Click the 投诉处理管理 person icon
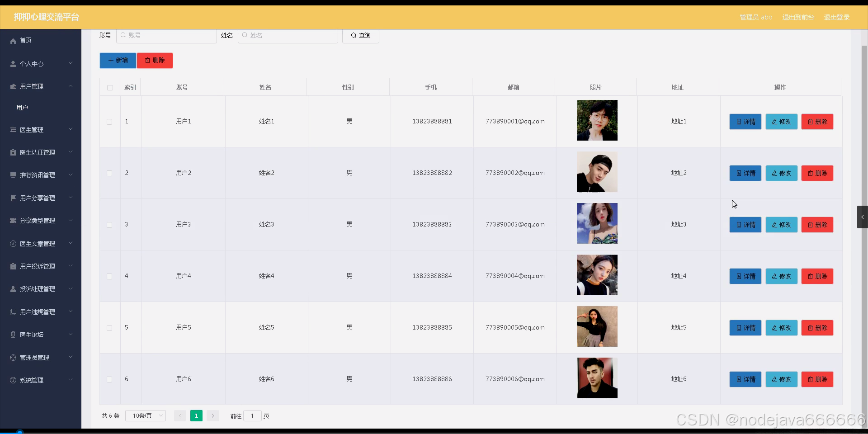The width and height of the screenshot is (868, 434). click(x=13, y=289)
